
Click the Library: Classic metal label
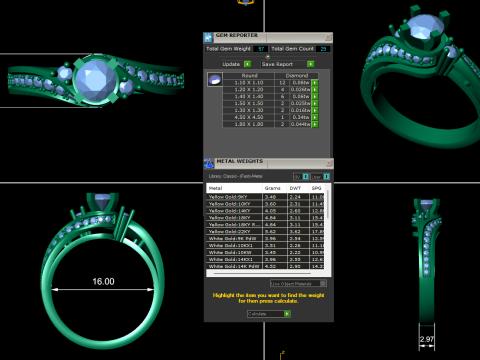click(x=236, y=176)
